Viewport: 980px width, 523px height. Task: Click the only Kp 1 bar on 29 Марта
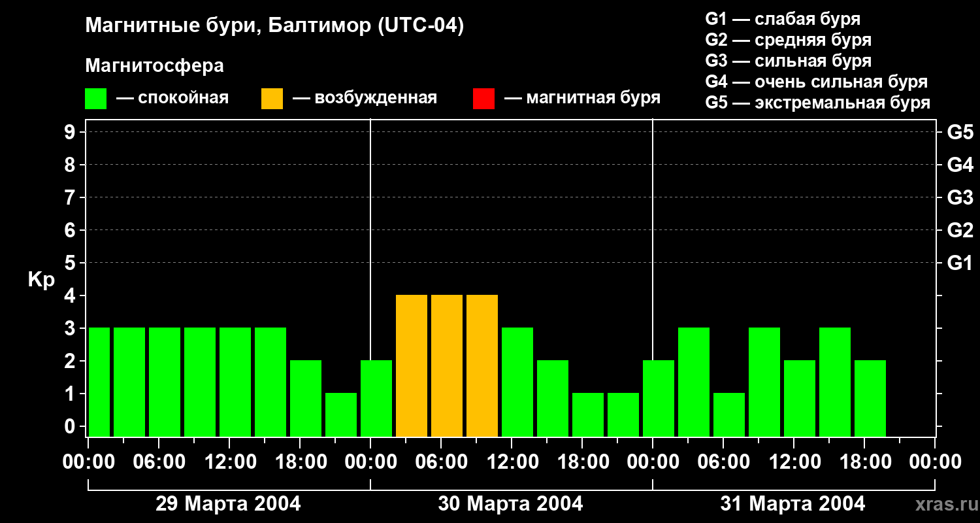[x=341, y=414]
